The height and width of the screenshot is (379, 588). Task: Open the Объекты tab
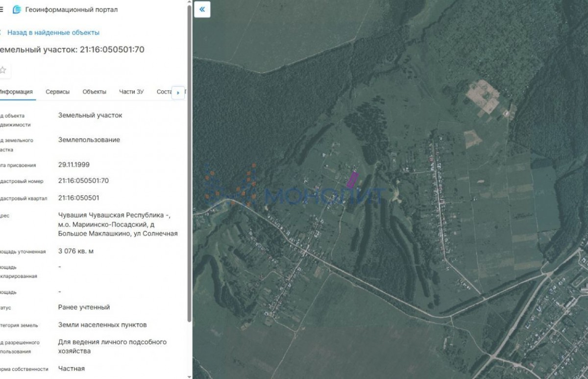click(x=94, y=92)
